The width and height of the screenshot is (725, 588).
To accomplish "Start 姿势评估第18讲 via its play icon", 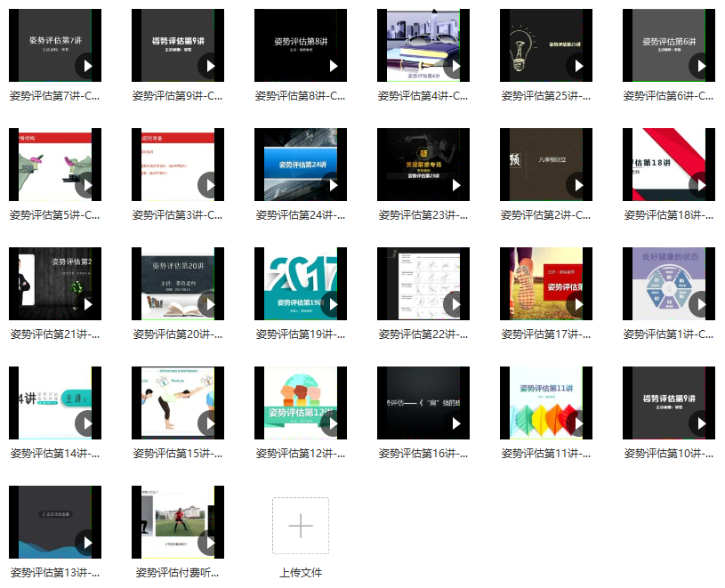I will tap(700, 185).
